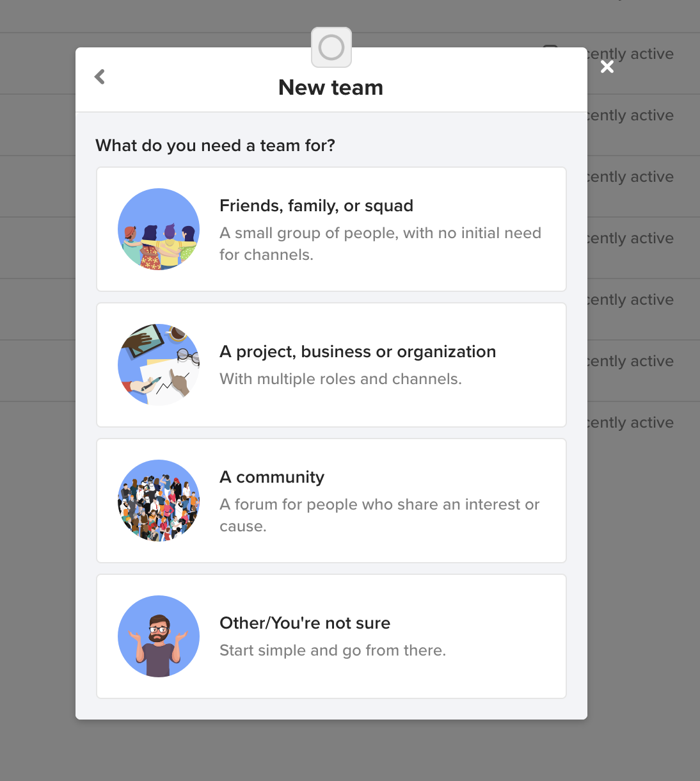Select the friends hugging illustration
The image size is (700, 781).
159,229
